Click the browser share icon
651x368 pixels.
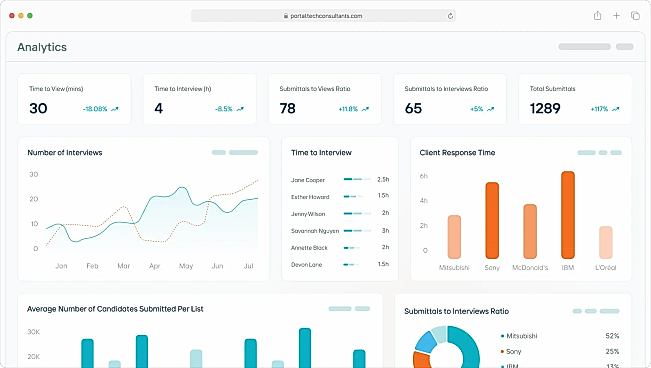[597, 16]
